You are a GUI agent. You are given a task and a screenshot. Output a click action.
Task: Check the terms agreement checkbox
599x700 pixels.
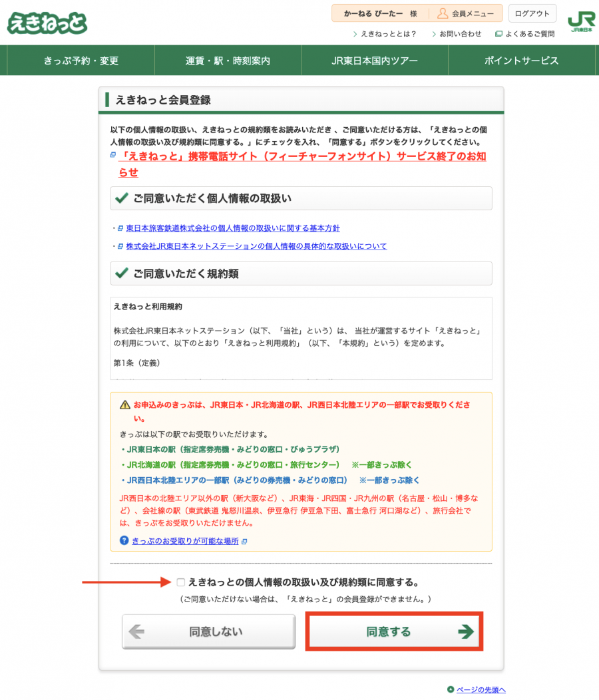click(x=181, y=582)
